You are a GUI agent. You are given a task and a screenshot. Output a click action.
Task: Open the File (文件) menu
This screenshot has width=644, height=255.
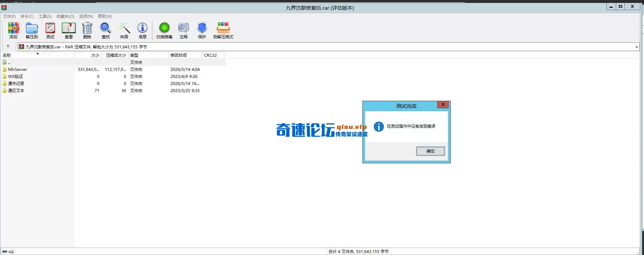tap(9, 16)
